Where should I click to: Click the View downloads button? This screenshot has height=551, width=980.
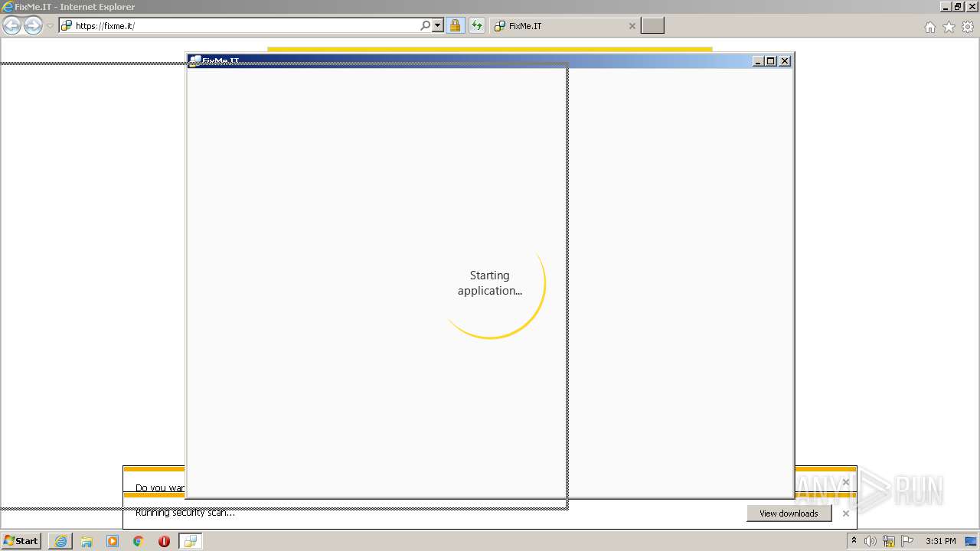click(789, 514)
